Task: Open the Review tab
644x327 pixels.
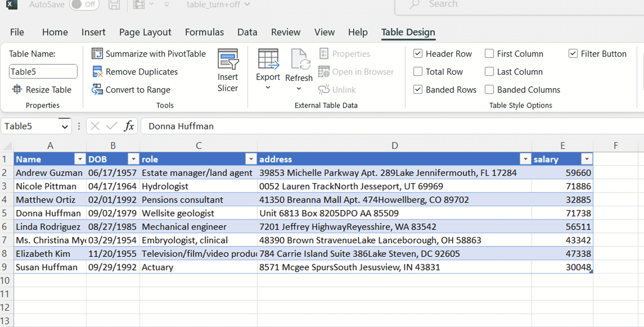Action: click(x=286, y=32)
